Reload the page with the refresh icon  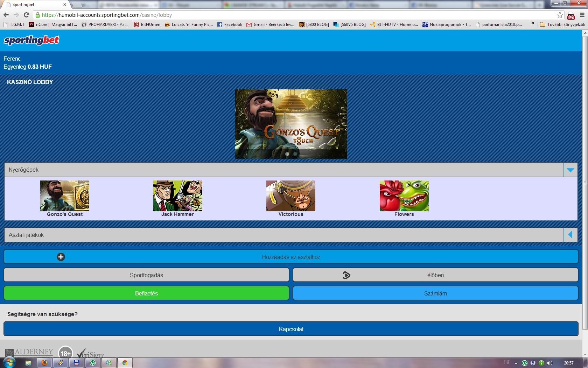26,15
